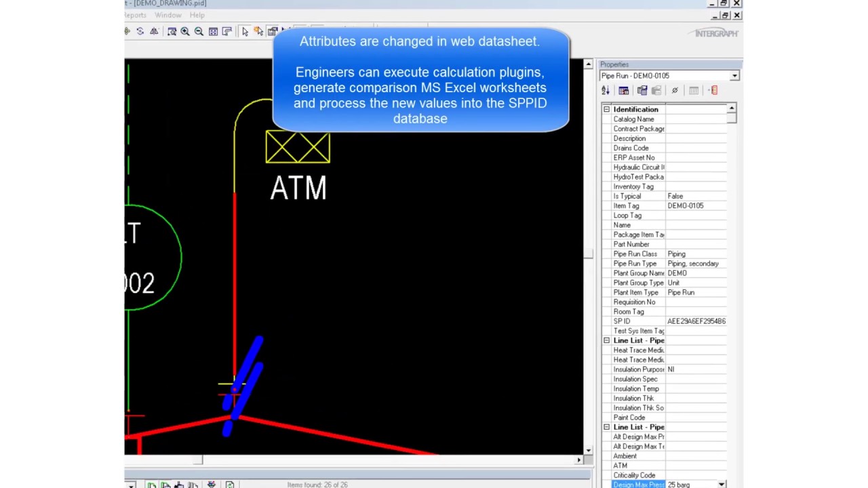Select the Paint Code property row
868x488 pixels.
[x=664, y=418]
